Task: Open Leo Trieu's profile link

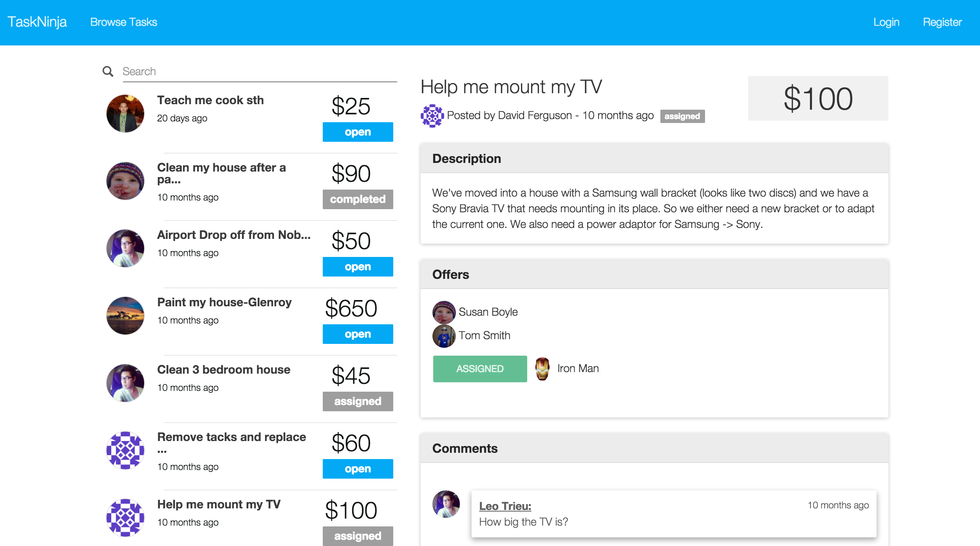Action: (x=505, y=506)
